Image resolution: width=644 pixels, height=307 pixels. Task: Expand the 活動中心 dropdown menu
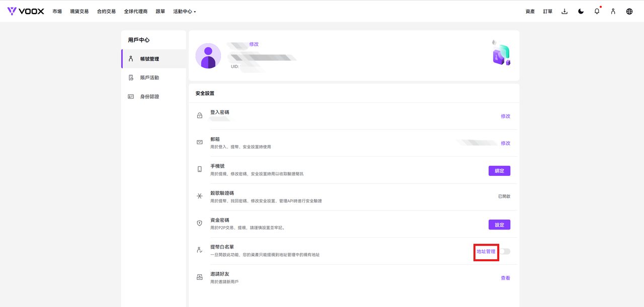[x=184, y=11]
